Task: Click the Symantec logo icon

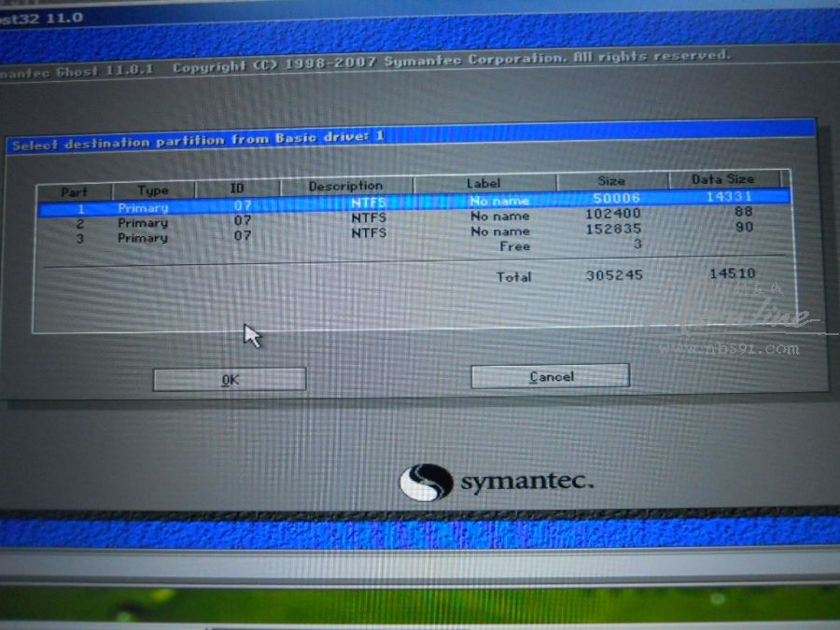Action: point(426,483)
